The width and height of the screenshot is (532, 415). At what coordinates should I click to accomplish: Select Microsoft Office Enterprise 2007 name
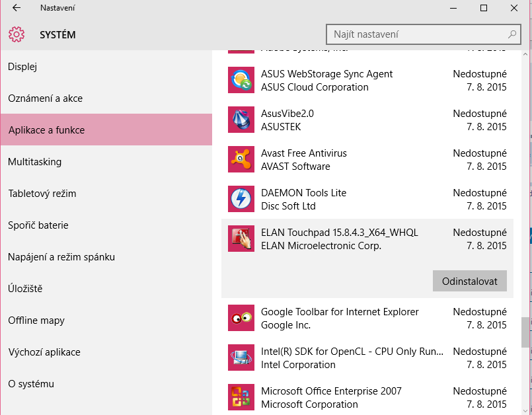[331, 391]
